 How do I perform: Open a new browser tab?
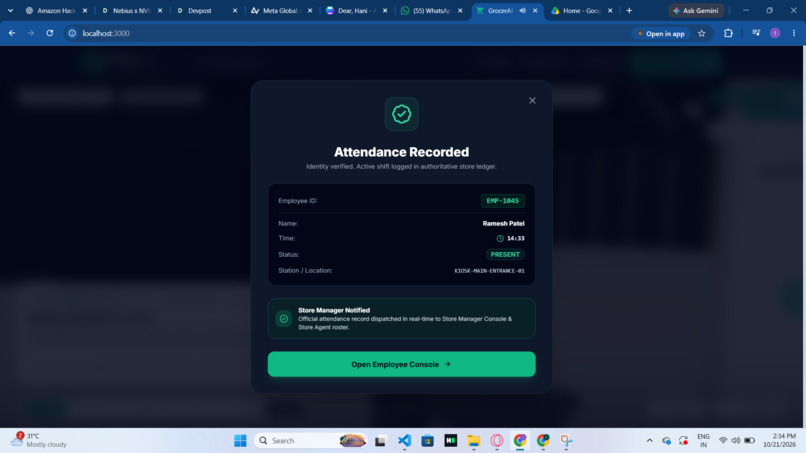[x=629, y=10]
